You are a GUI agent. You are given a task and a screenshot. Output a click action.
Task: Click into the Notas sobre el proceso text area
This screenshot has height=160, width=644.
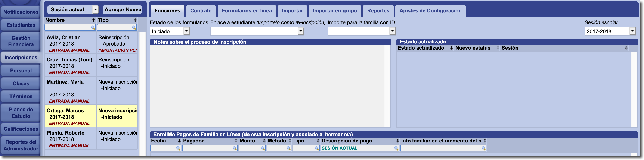click(x=267, y=86)
